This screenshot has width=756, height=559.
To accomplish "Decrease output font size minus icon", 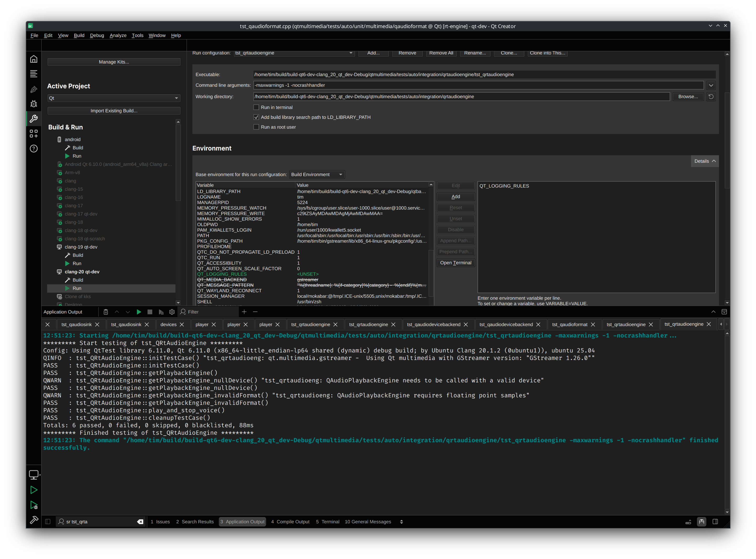I will click(255, 312).
